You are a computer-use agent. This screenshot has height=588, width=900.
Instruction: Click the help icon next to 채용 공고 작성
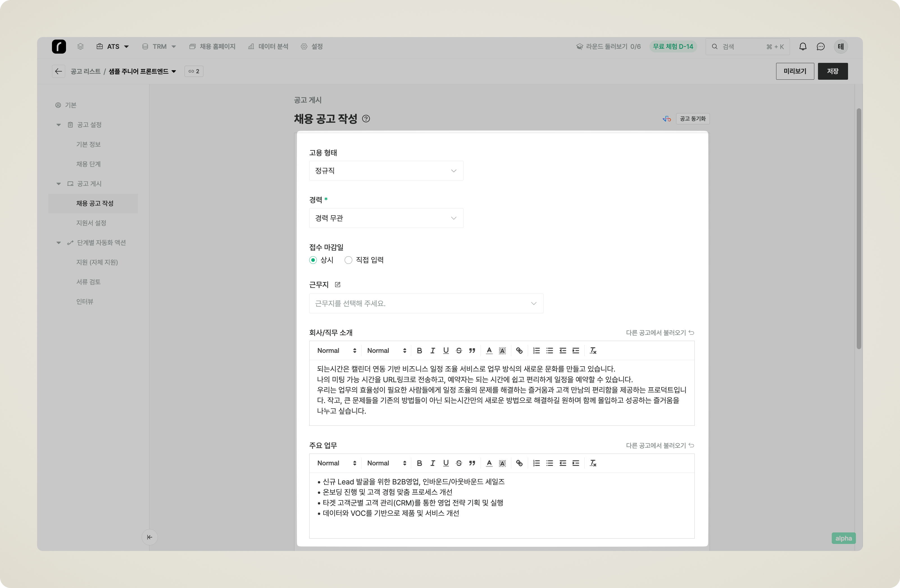(x=366, y=119)
